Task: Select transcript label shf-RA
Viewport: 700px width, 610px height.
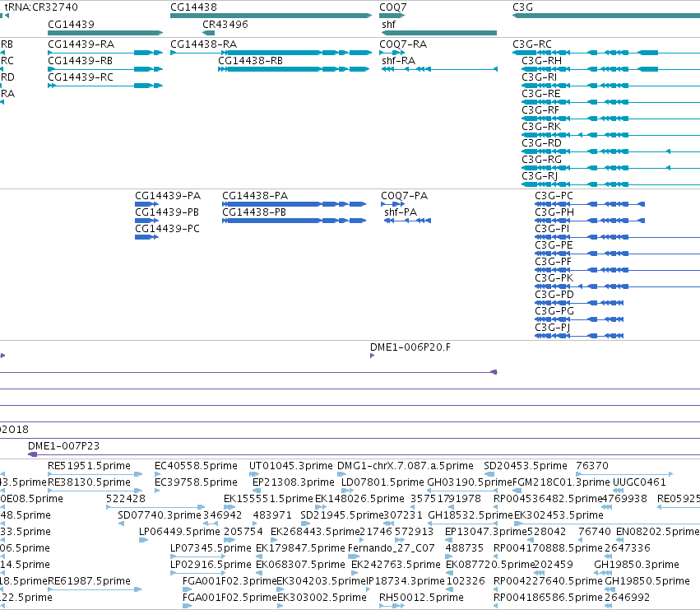Action: click(x=399, y=61)
